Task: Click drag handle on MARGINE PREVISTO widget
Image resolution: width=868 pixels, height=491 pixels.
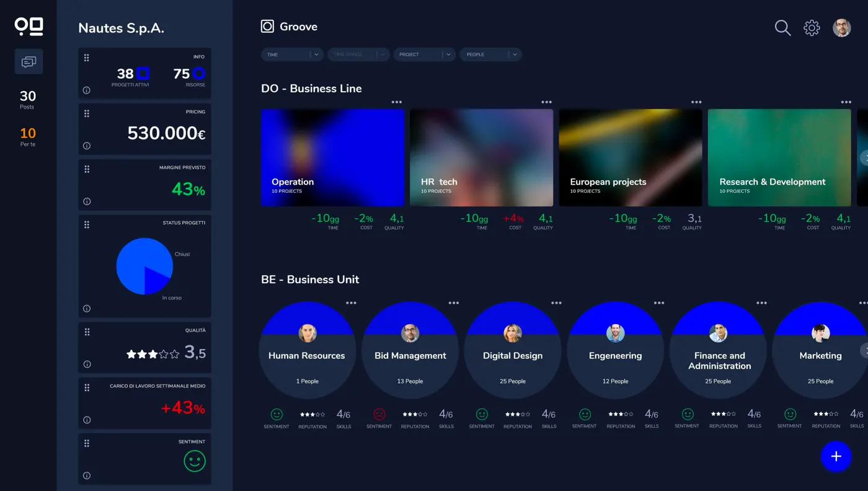Action: pyautogui.click(x=87, y=169)
